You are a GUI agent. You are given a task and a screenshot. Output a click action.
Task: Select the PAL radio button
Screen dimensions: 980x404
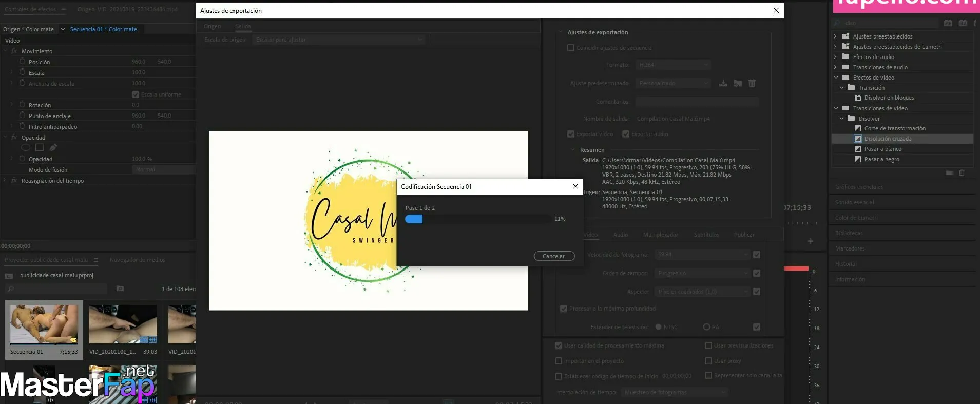click(706, 327)
